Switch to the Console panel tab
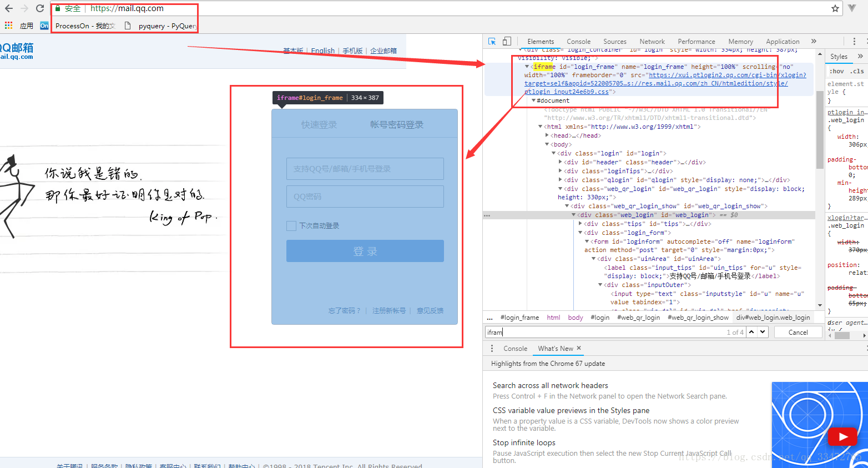 (x=578, y=42)
